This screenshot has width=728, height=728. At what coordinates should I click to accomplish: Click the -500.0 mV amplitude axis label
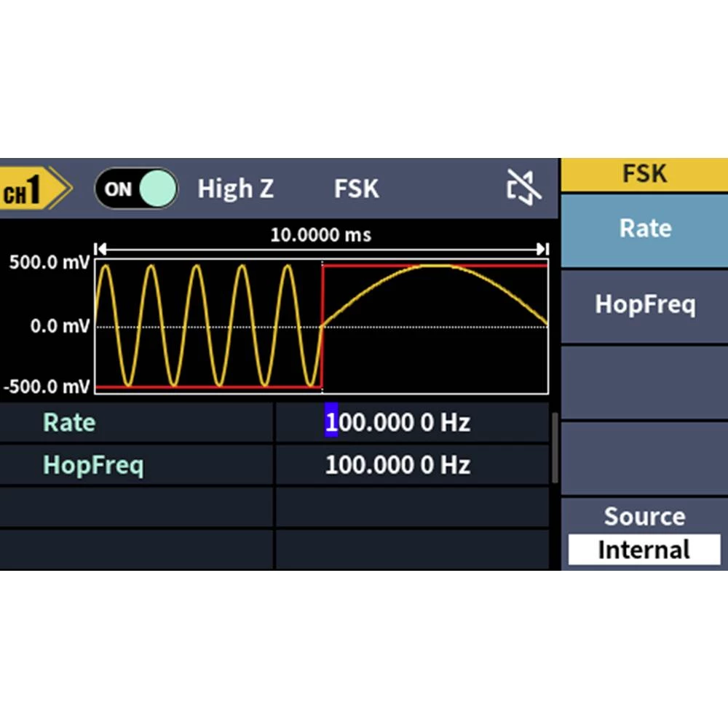pyautogui.click(x=47, y=385)
